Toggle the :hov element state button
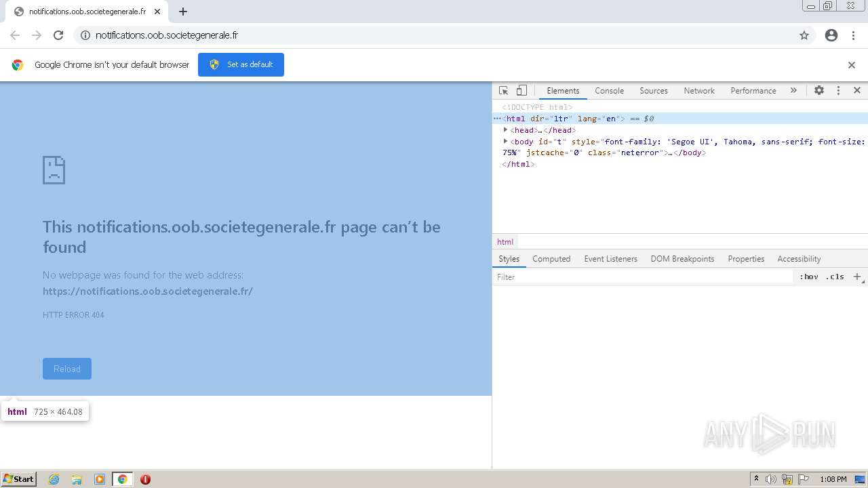 809,277
